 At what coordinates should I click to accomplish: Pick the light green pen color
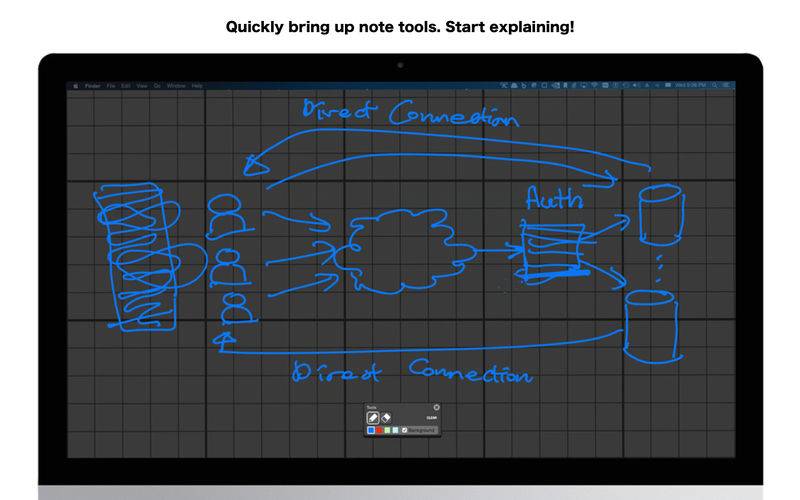point(388,430)
